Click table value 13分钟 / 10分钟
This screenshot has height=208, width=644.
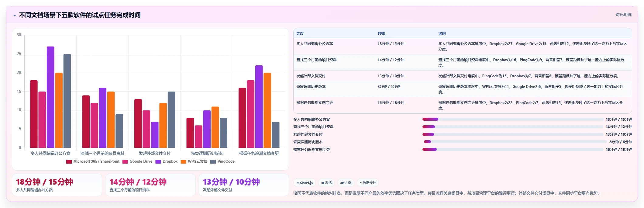pyautogui.click(x=391, y=76)
